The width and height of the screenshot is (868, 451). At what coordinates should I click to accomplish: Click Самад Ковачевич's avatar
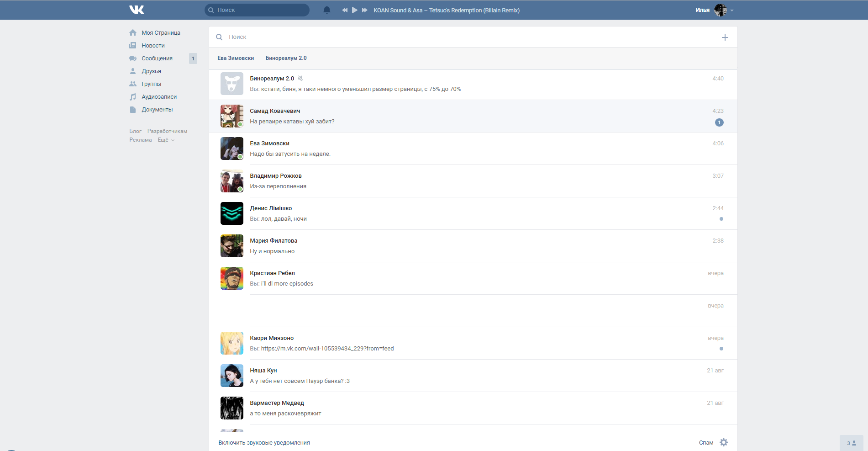[232, 116]
